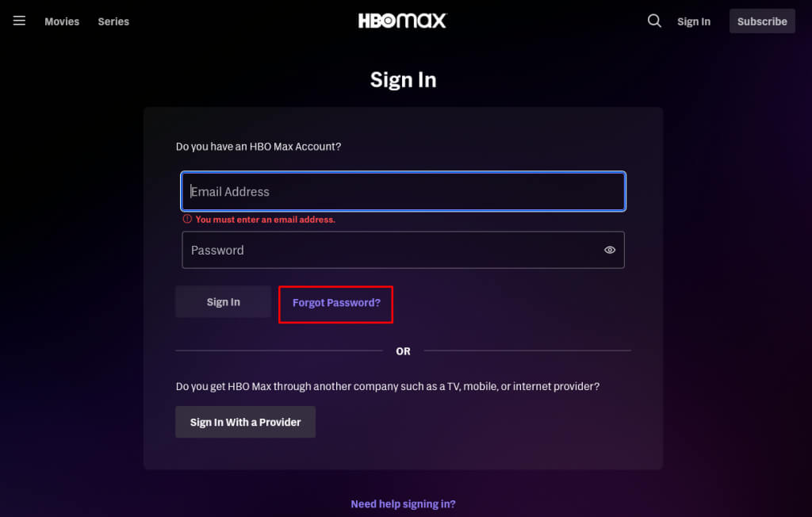This screenshot has height=517, width=812.
Task: Choose Sign In With a Provider
Action: pyautogui.click(x=245, y=422)
